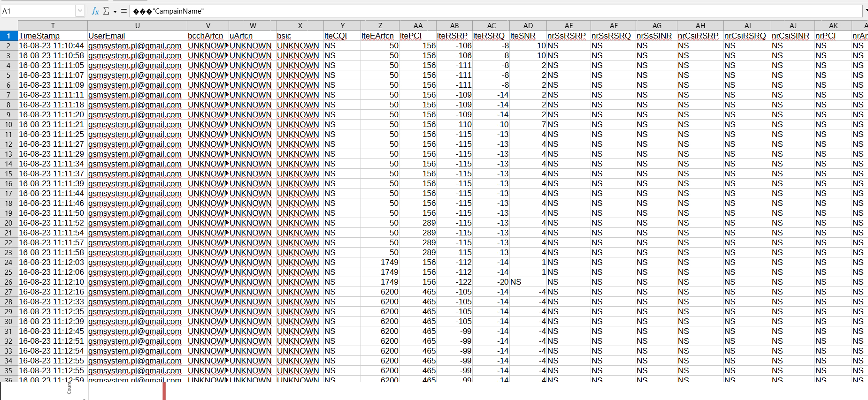
Task: Open the email link in row 2
Action: coord(135,45)
